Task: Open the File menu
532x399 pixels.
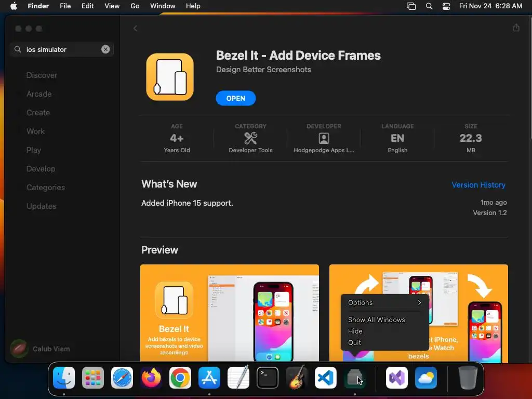Action: (x=65, y=6)
